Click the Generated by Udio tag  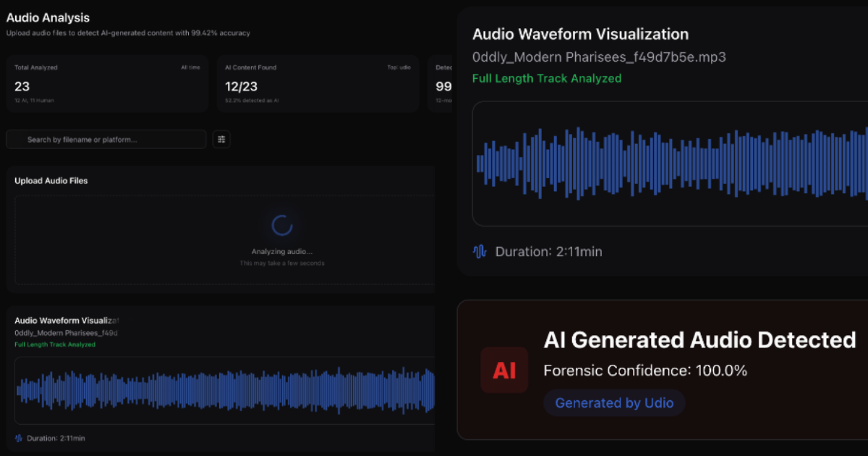tap(614, 403)
